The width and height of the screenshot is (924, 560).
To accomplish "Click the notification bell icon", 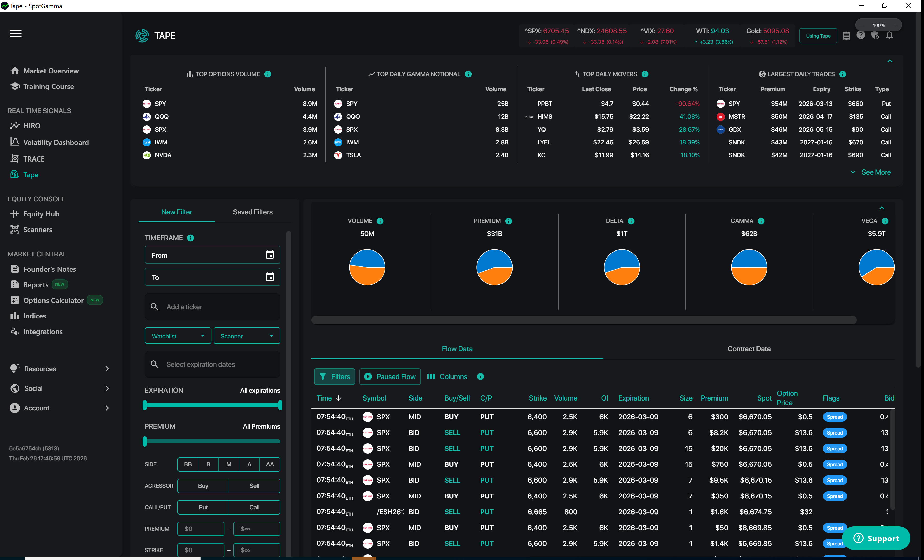I will tap(889, 36).
